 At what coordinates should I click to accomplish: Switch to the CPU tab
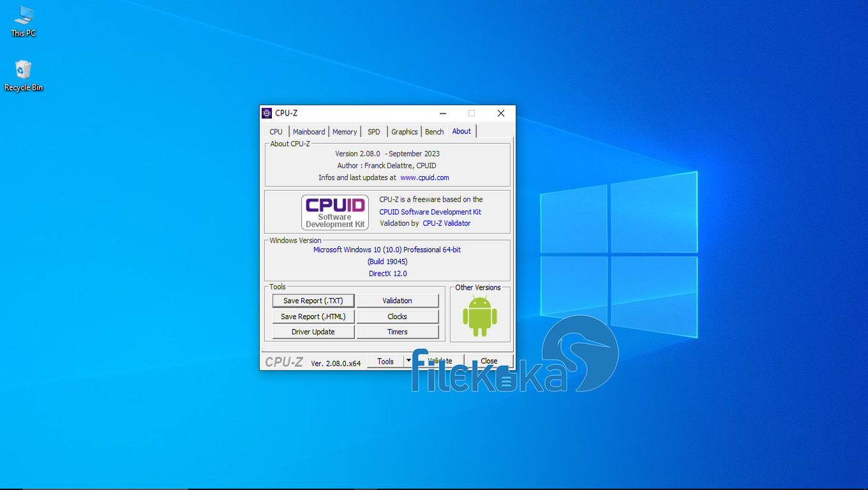(x=276, y=131)
